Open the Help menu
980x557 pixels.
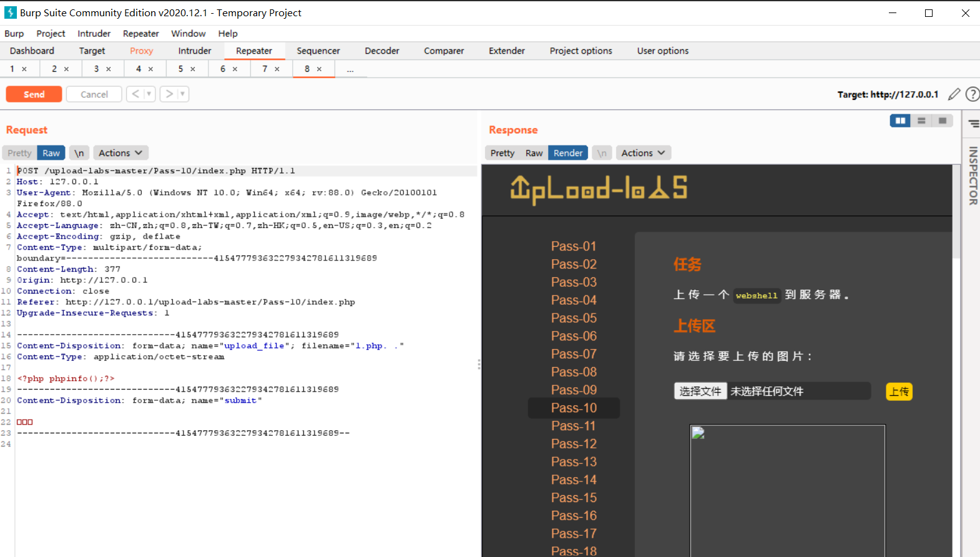pos(228,34)
